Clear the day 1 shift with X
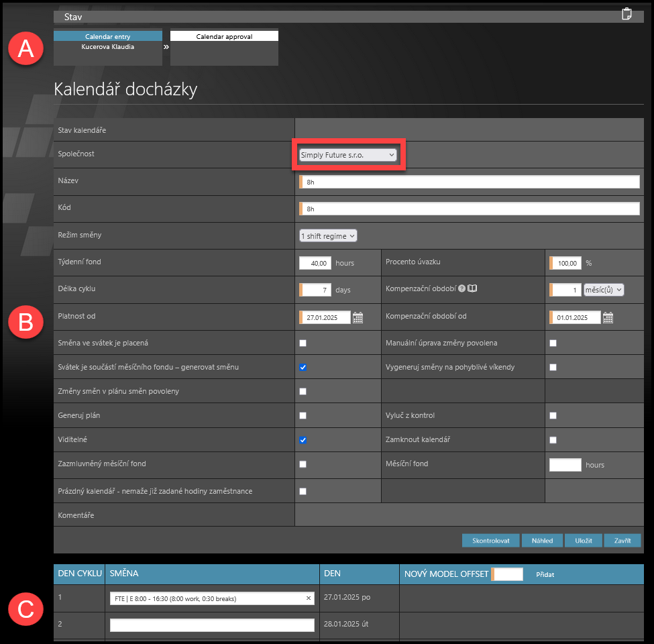Viewport: 654px width, 644px height. [309, 598]
